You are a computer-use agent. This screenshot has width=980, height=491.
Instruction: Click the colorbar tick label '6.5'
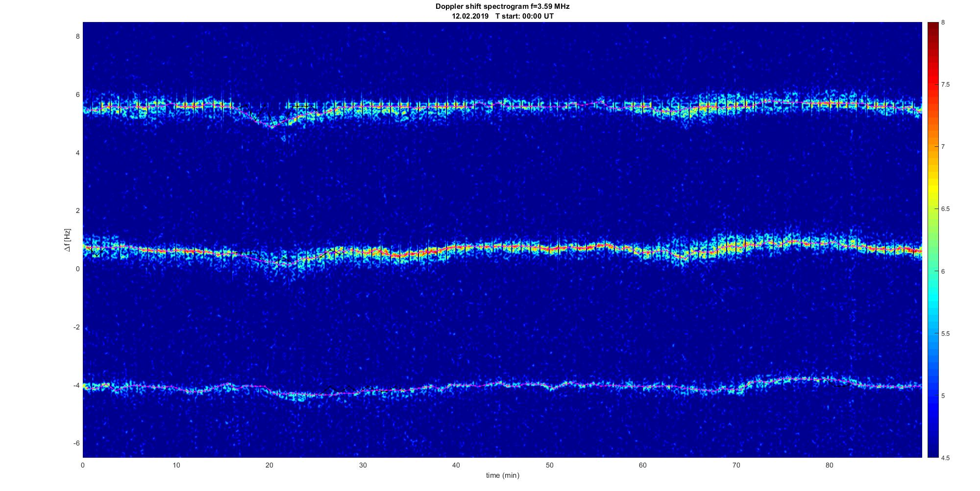(946, 209)
